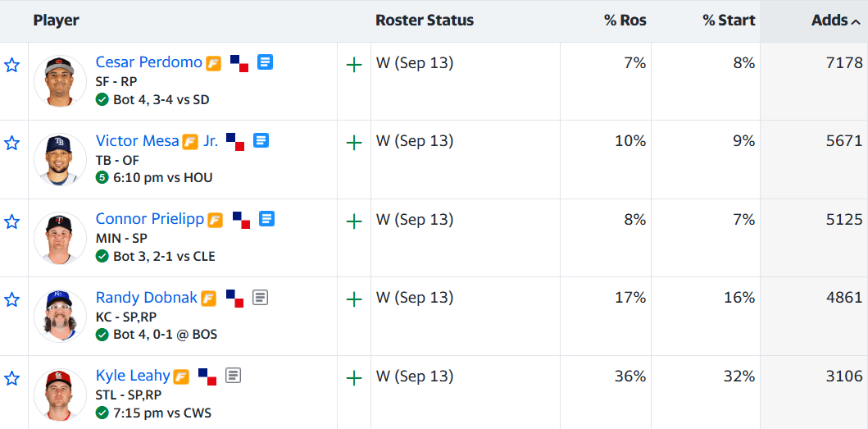The width and height of the screenshot is (868, 429).
Task: Add Cesar Perdomo with the green plus
Action: point(354,66)
